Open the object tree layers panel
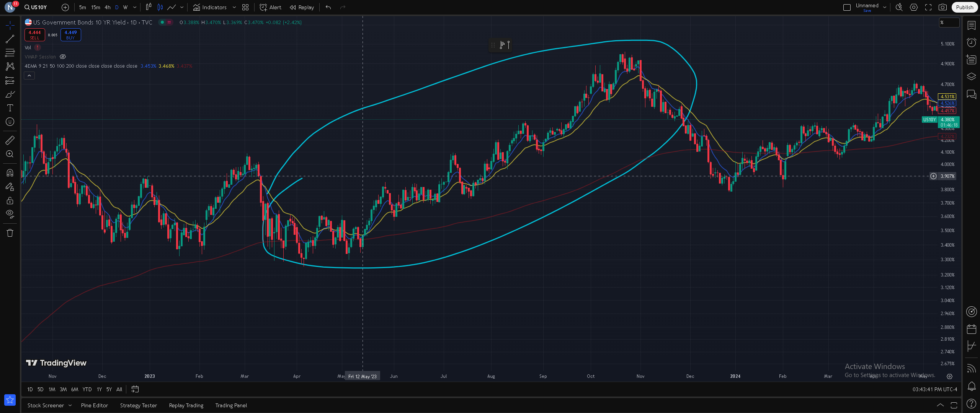980x413 pixels. pyautogui.click(x=971, y=76)
